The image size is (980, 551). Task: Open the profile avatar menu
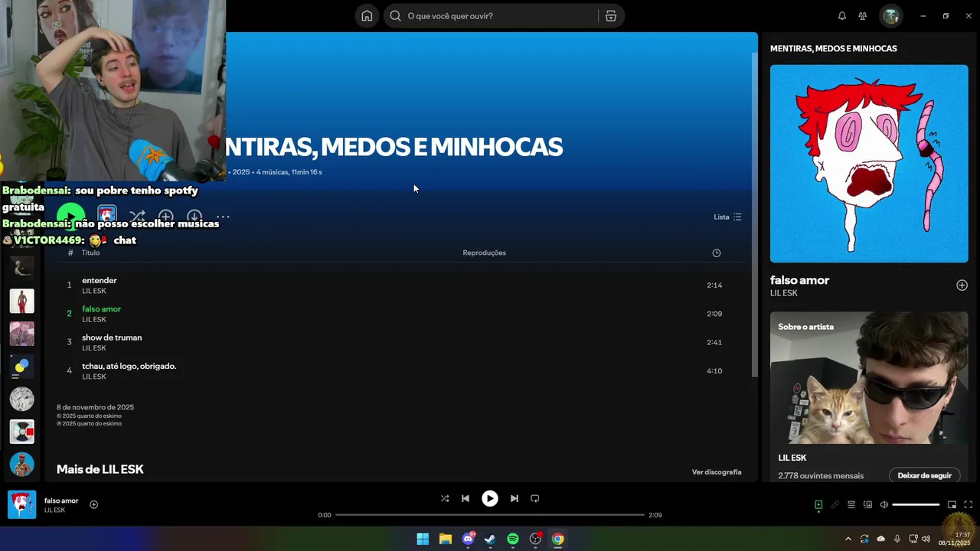pyautogui.click(x=890, y=16)
